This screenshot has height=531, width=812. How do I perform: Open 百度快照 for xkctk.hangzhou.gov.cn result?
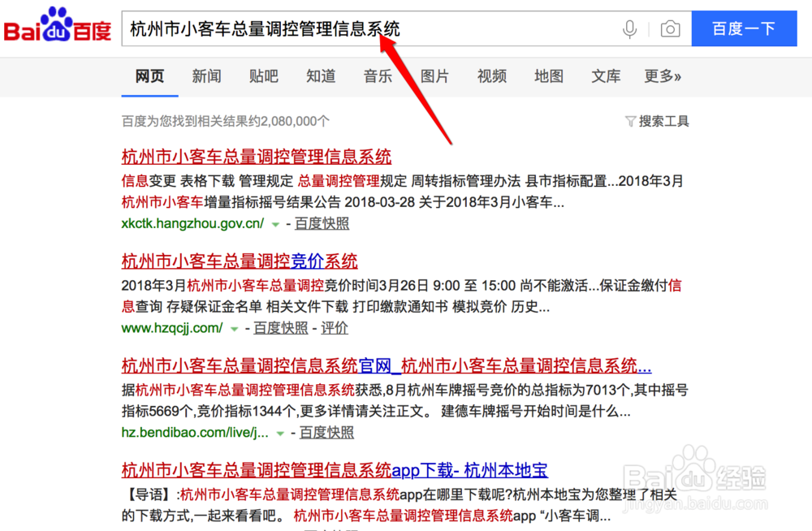click(322, 223)
